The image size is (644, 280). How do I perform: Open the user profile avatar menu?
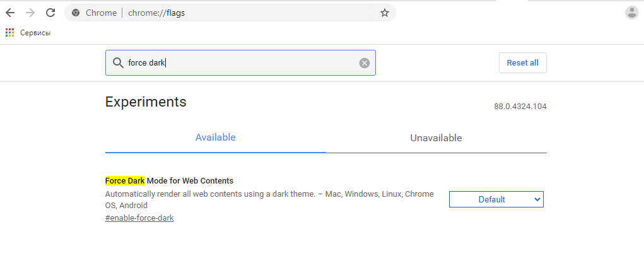[631, 13]
